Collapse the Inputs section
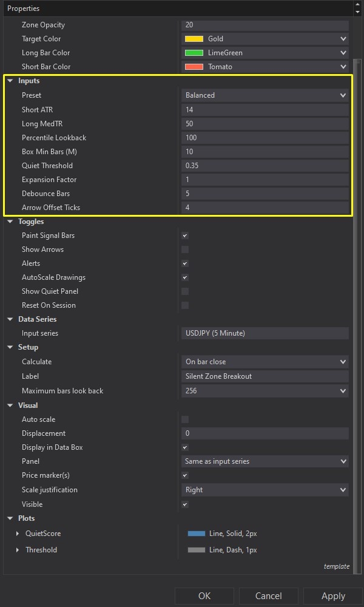 [x=11, y=81]
